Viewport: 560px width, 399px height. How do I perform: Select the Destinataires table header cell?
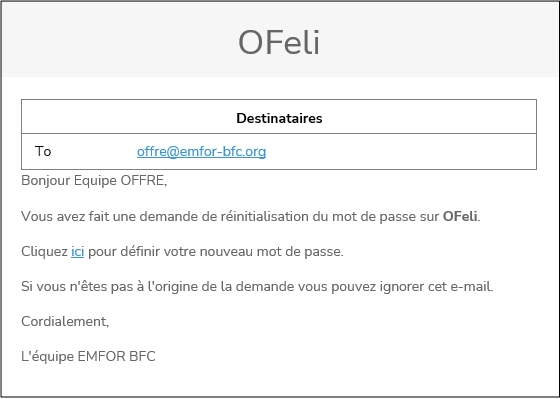(x=279, y=117)
